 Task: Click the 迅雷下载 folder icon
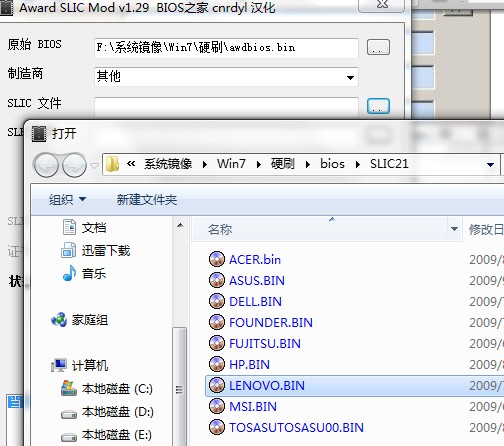[x=69, y=250]
